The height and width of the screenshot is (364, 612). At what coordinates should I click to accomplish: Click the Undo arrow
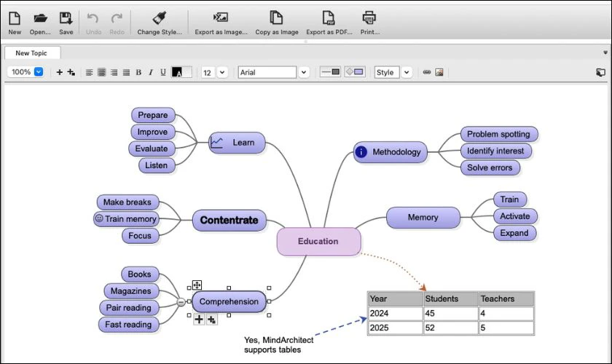click(x=93, y=18)
